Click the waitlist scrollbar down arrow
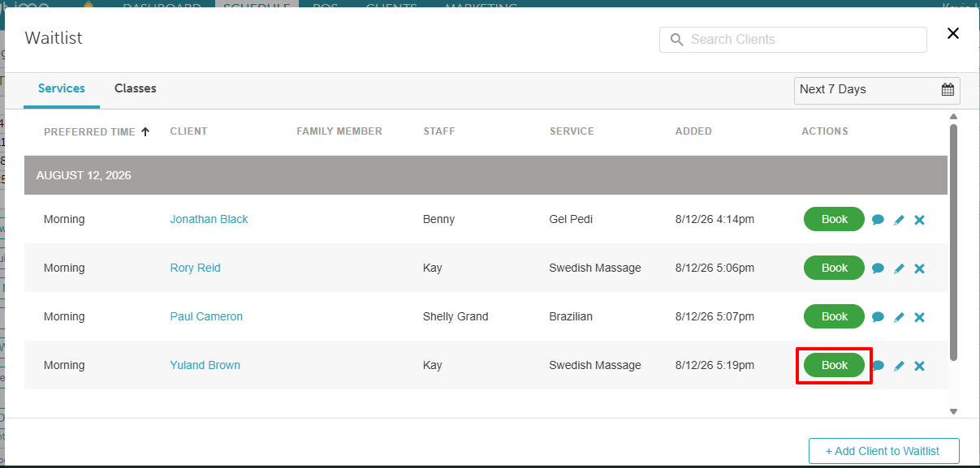Viewport: 980px width, 468px height. (x=953, y=411)
